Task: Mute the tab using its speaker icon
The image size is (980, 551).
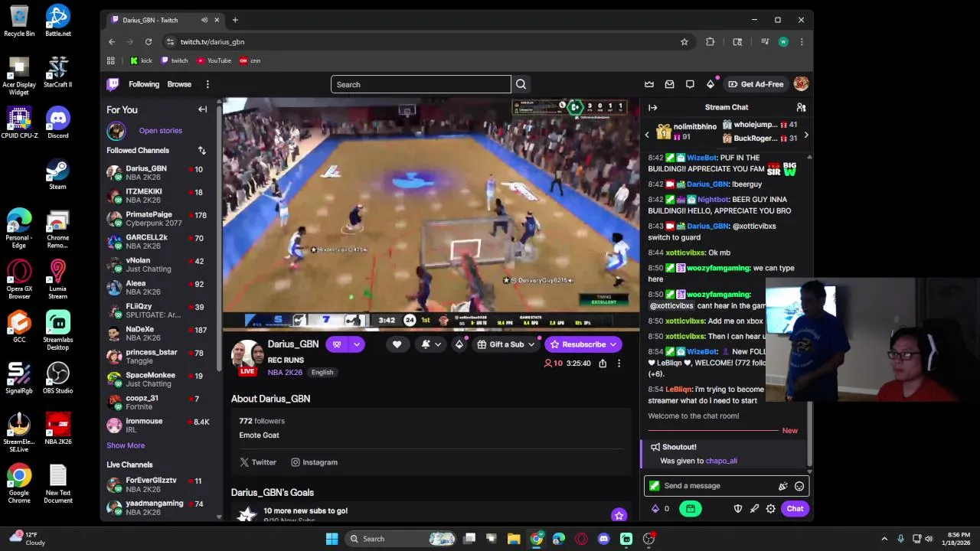Action: click(x=204, y=20)
